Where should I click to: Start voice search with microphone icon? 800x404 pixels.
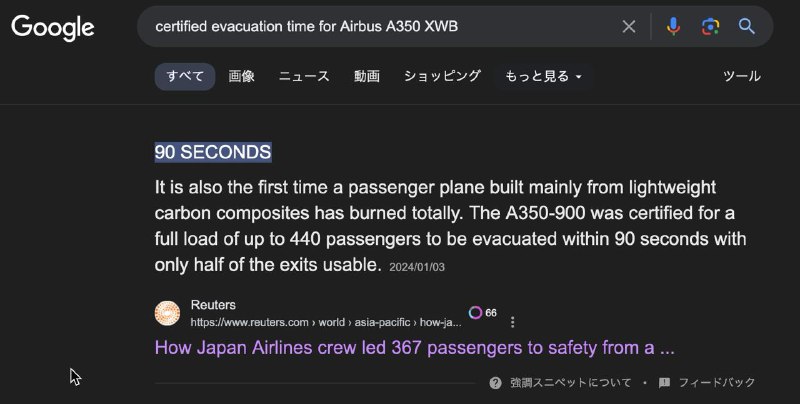[673, 27]
